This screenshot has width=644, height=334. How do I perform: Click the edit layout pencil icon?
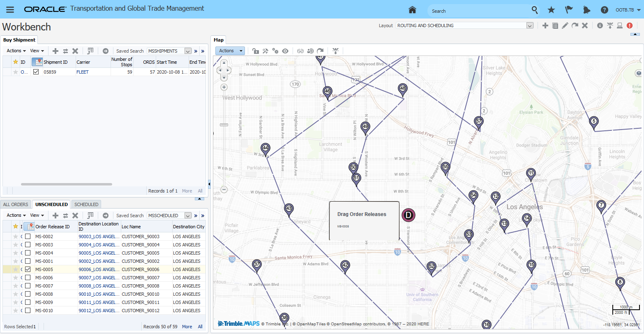(x=565, y=26)
